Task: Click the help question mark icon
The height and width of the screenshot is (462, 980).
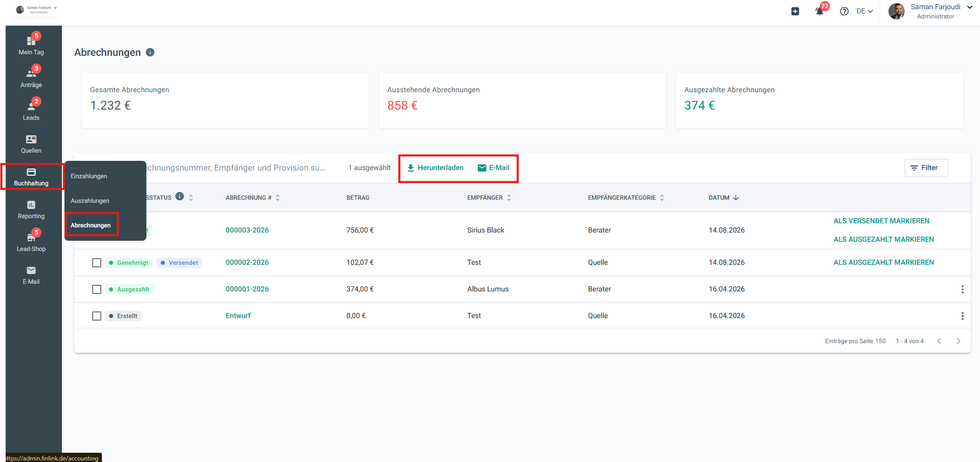Action: [844, 11]
